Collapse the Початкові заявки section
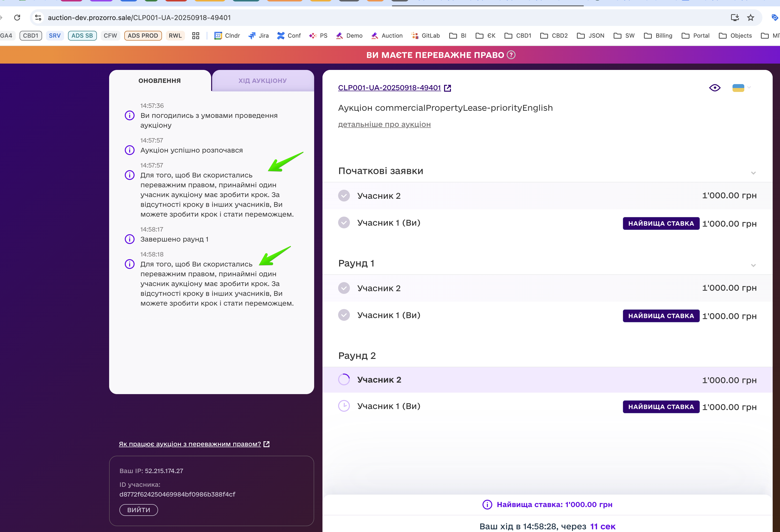780x532 pixels. click(x=753, y=173)
